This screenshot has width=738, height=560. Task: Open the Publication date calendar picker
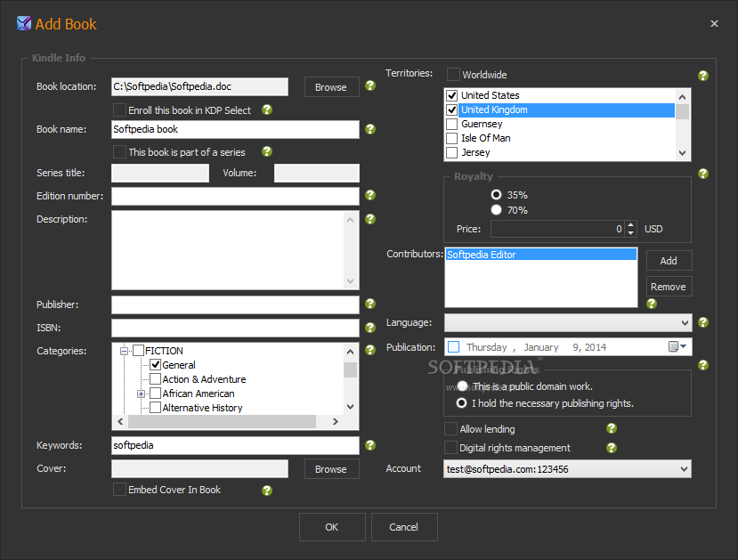pos(677,347)
